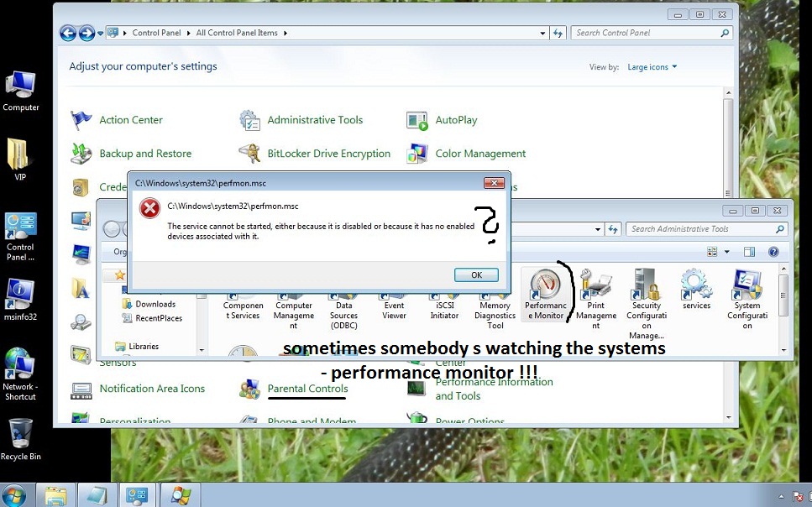Click breadcrumb arrow after All Control Panel Items

point(285,33)
